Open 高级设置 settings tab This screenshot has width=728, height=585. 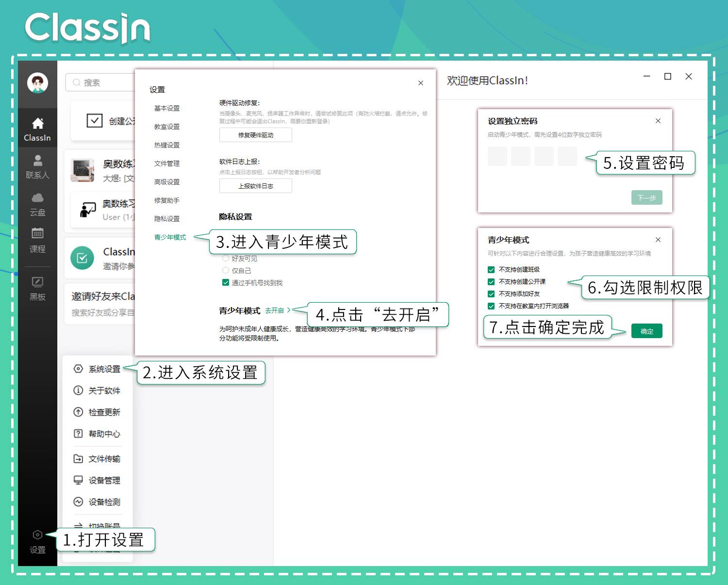coord(167,182)
